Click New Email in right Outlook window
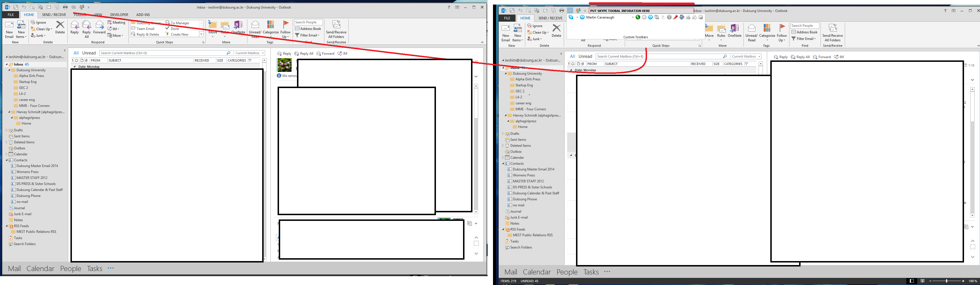This screenshot has height=285, width=980. tap(506, 33)
